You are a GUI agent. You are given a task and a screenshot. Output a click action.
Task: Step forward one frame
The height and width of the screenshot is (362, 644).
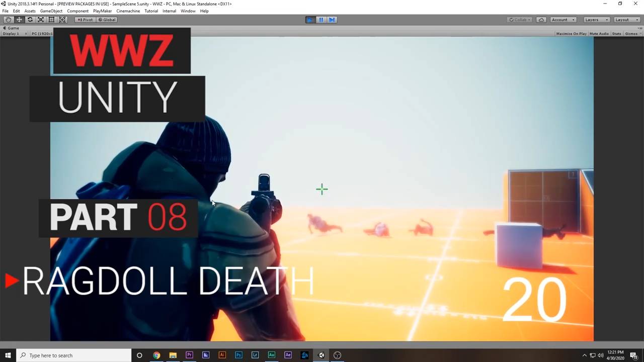[332, 20]
